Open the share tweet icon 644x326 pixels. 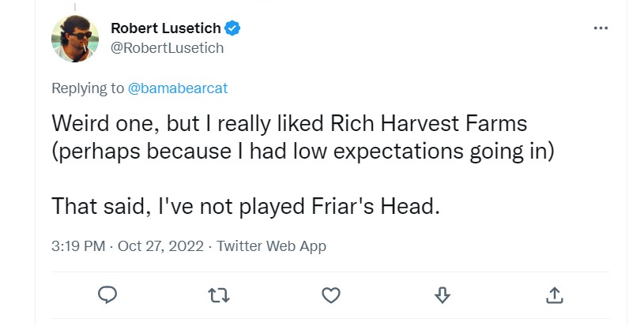(555, 294)
